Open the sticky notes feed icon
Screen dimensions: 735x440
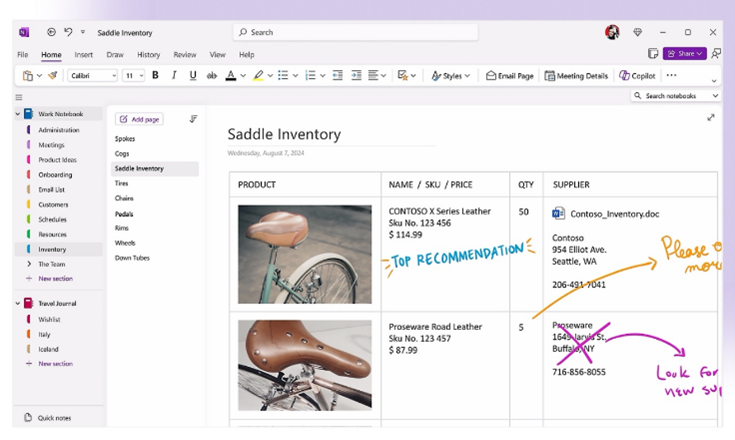[x=653, y=53]
